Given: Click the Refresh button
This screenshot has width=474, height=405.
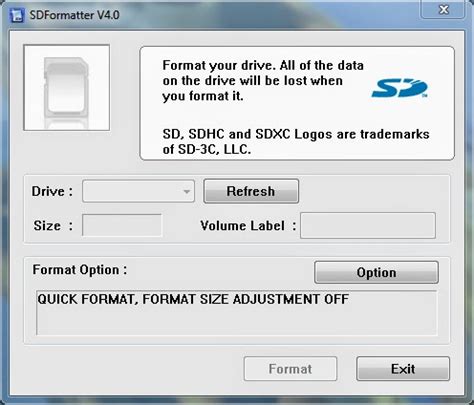Looking at the screenshot, I should click(251, 191).
